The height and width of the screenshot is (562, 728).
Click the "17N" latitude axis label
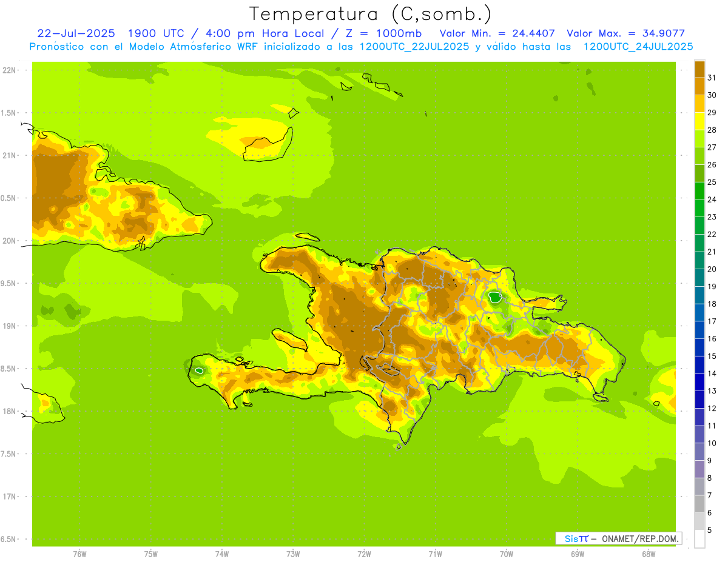point(9,497)
